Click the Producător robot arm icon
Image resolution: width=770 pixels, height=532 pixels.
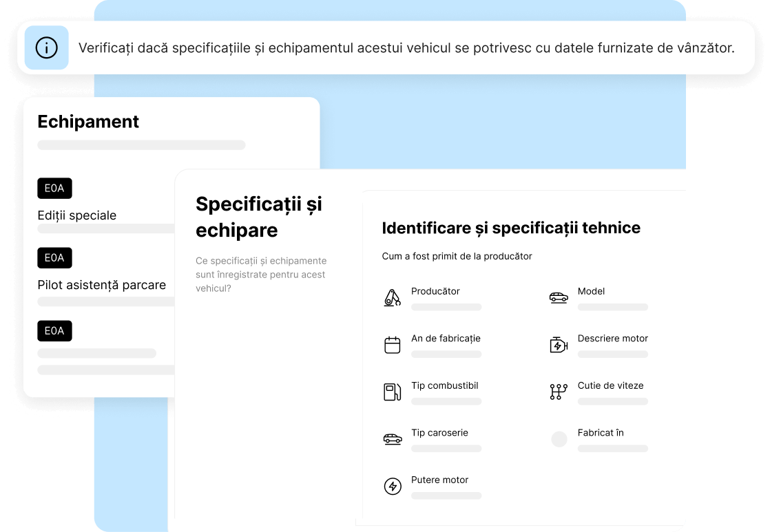click(392, 298)
